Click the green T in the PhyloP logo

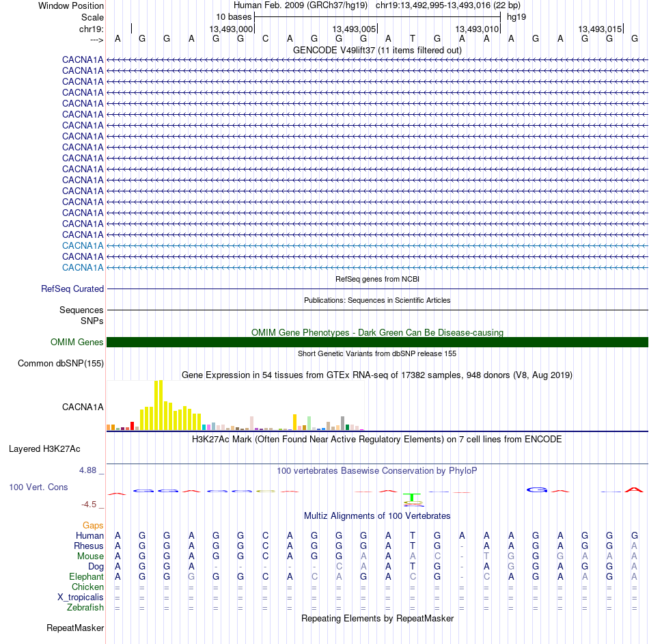pyautogui.click(x=412, y=496)
